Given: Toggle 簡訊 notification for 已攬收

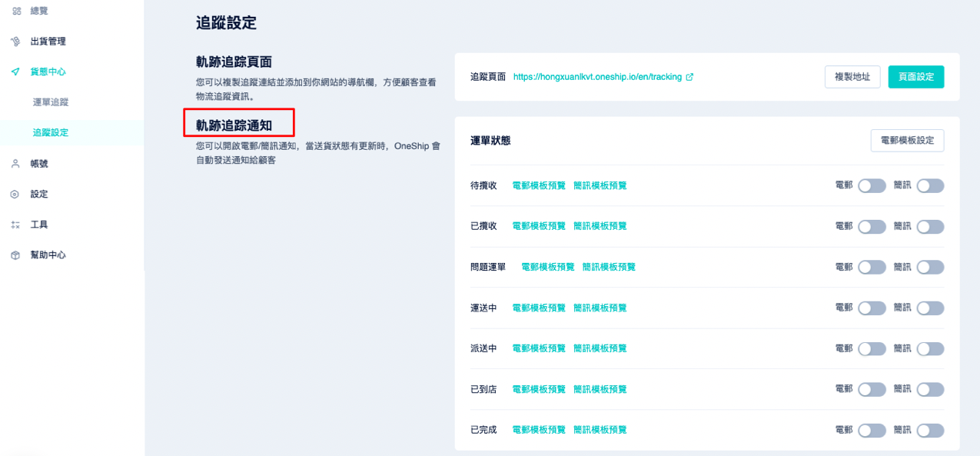Looking at the screenshot, I should tap(930, 227).
